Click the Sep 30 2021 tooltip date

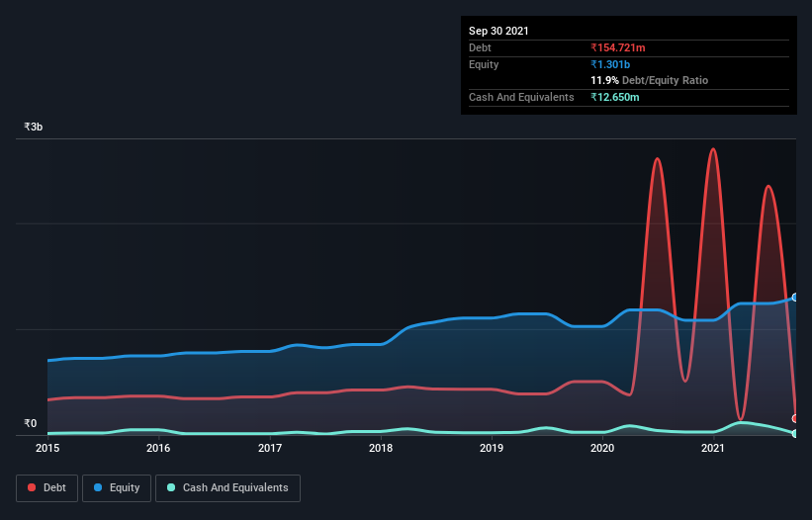tap(498, 31)
